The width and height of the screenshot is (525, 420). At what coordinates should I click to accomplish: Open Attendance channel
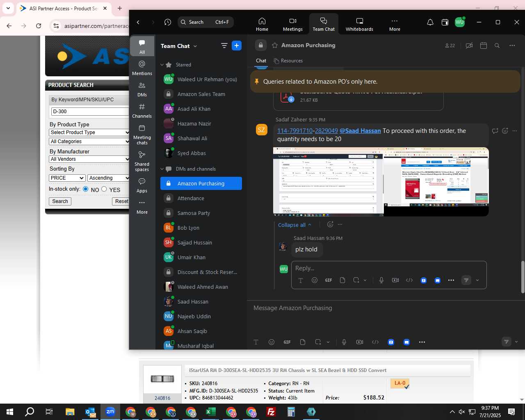click(201, 198)
